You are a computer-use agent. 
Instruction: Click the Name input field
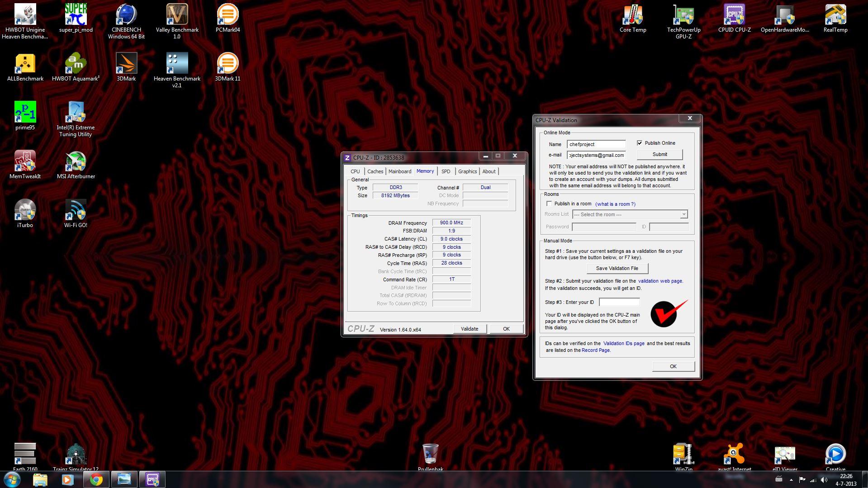pyautogui.click(x=596, y=144)
